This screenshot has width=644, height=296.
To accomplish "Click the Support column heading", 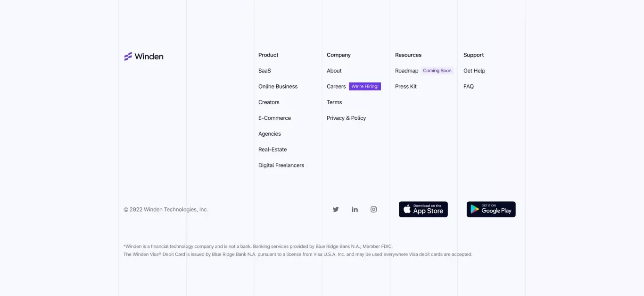I will point(473,55).
